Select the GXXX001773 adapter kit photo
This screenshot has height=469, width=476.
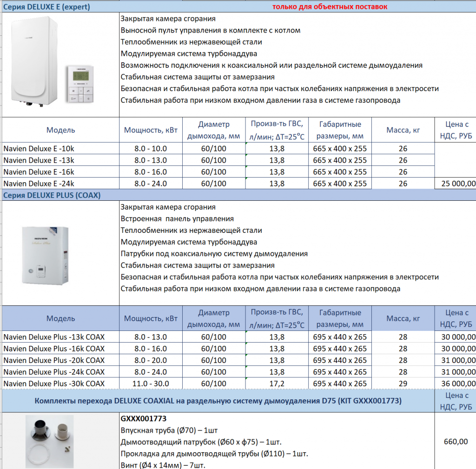[49, 442]
